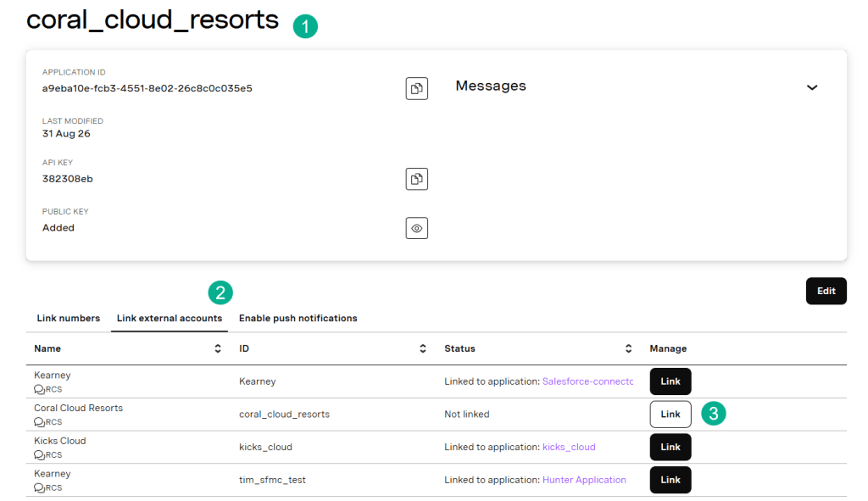Click the 'Not linked' status text

point(467,414)
